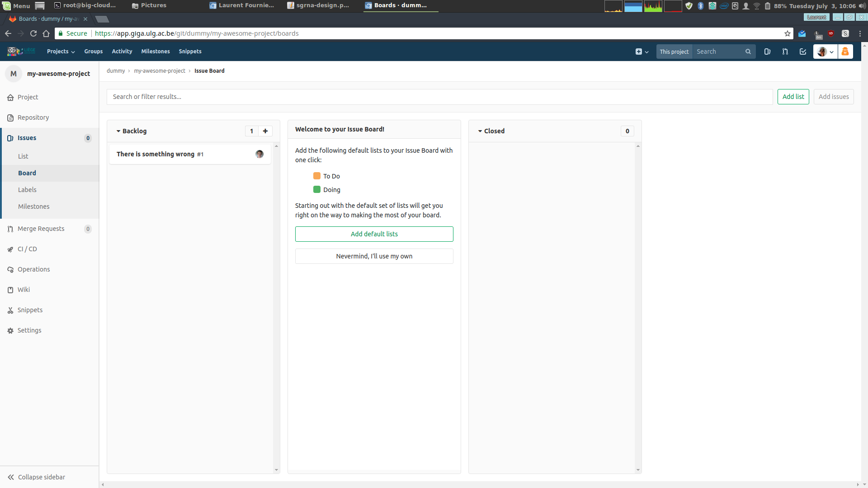Click the Add default lists button
Viewport: 868px width, 488px height.
click(x=374, y=234)
